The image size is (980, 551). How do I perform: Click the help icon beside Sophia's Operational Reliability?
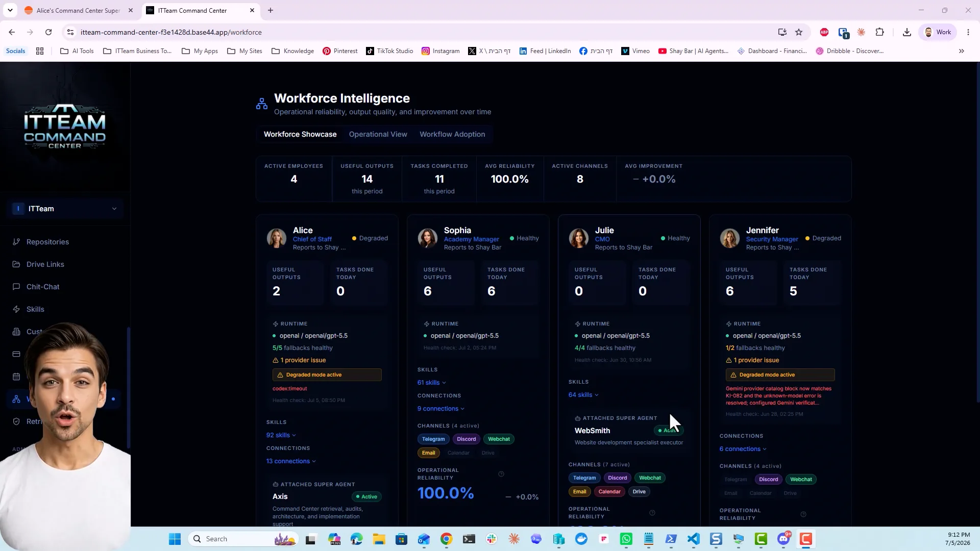point(501,474)
